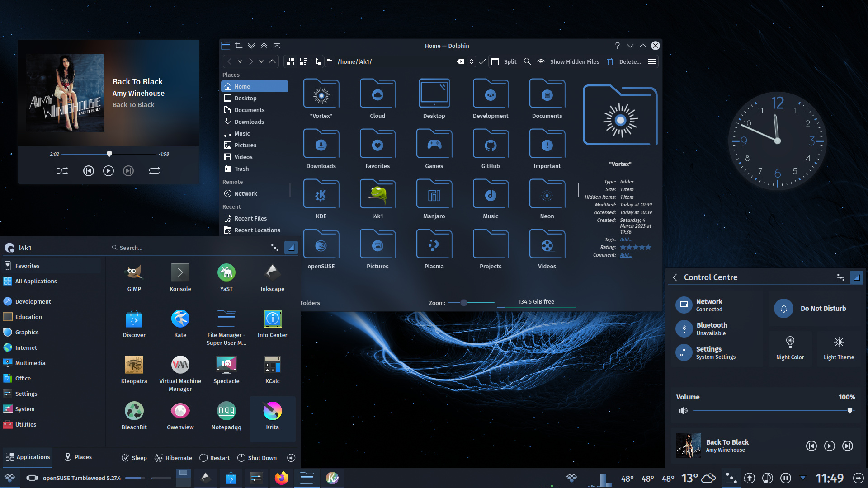The width and height of the screenshot is (868, 488).
Task: Open forward-history dropdown arrow in Dolphin
Action: pos(261,61)
